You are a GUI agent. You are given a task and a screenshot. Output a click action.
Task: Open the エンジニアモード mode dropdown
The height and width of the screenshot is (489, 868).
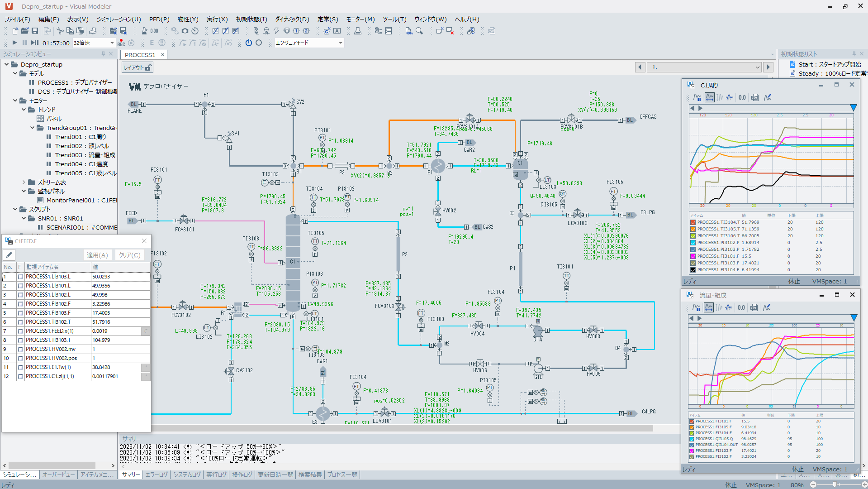(340, 43)
